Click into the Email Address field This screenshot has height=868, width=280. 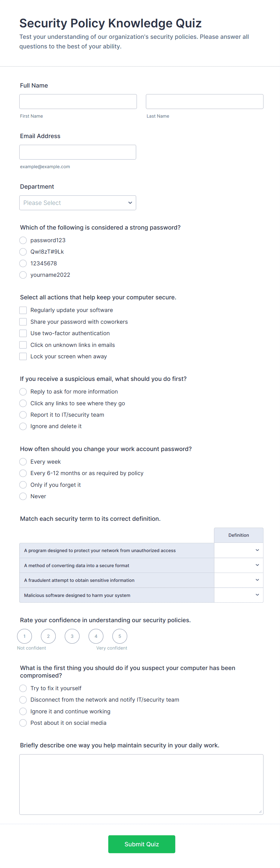(x=78, y=152)
